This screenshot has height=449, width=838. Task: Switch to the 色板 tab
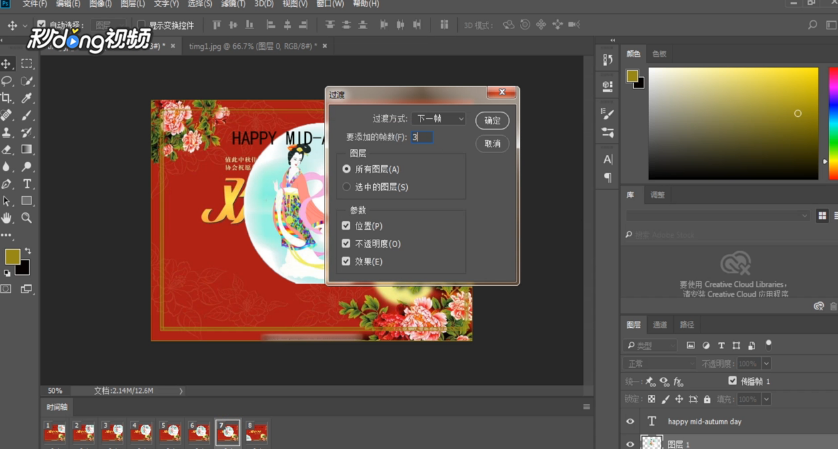(x=659, y=53)
